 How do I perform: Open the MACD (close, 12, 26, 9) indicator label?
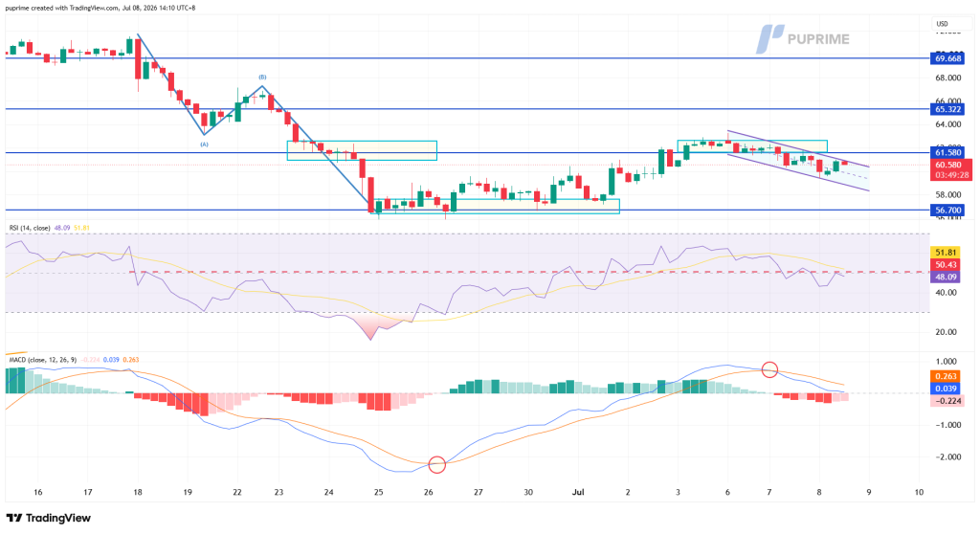coord(43,360)
